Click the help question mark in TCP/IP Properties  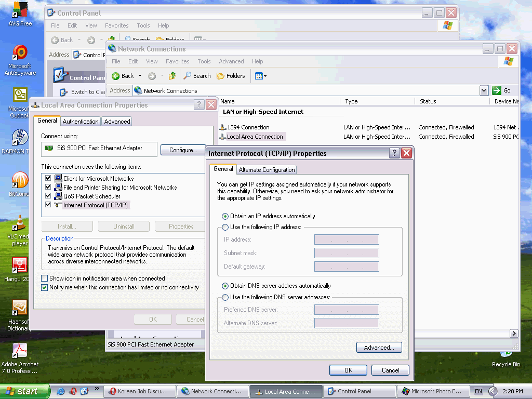click(x=394, y=153)
